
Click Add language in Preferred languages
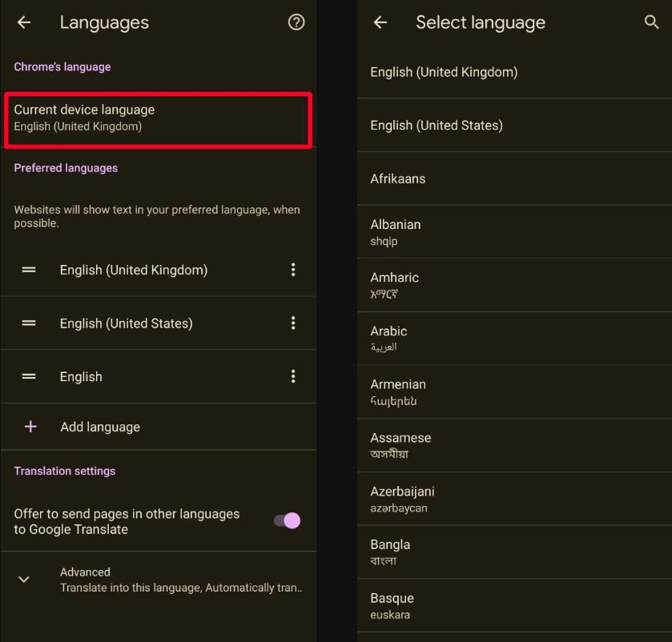tap(99, 427)
